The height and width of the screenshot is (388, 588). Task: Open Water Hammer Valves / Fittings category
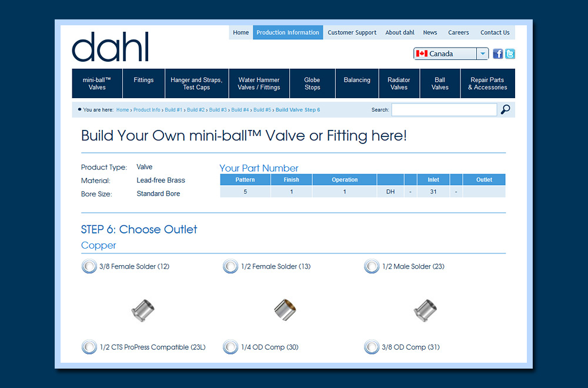(x=259, y=83)
